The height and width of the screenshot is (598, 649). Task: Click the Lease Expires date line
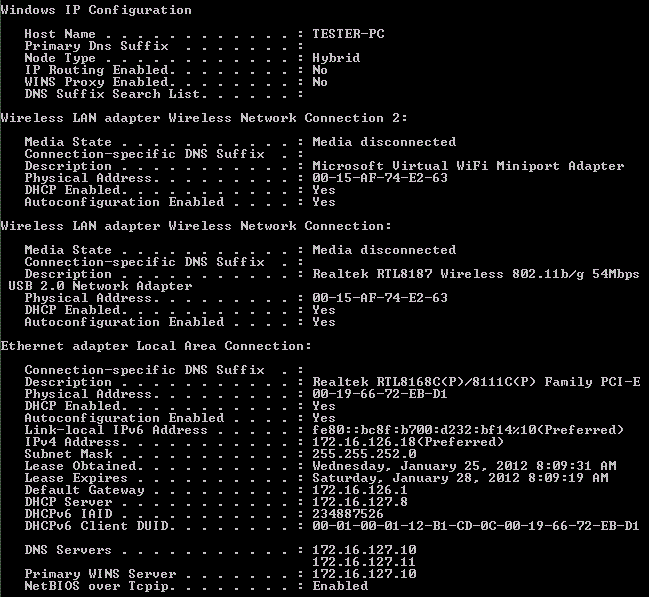pyautogui.click(x=460, y=478)
